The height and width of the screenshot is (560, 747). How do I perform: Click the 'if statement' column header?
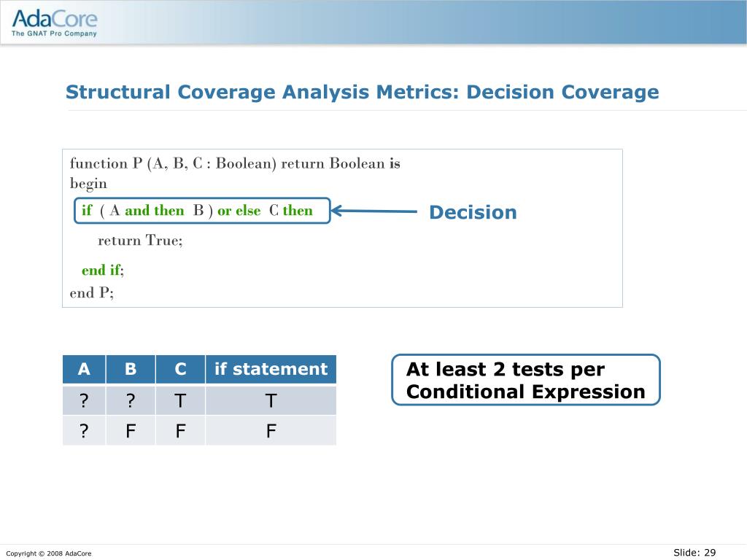pos(271,370)
